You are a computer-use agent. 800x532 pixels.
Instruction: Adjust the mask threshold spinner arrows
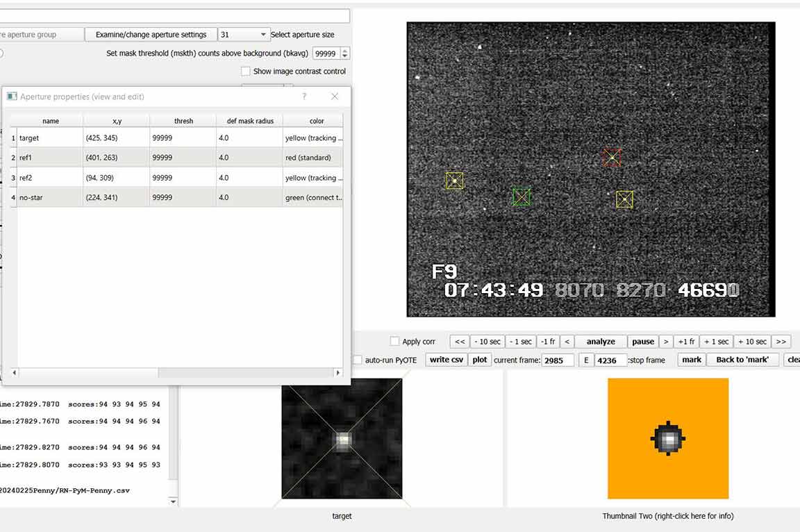coord(345,53)
